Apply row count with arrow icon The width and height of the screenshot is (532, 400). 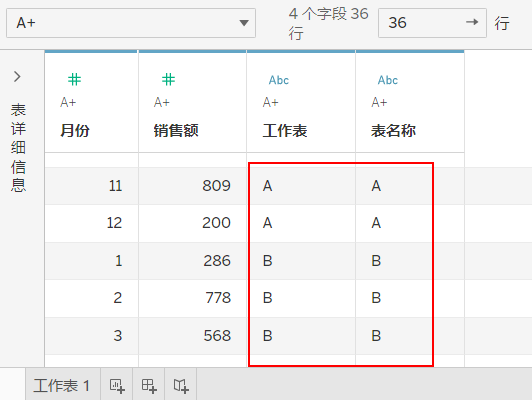(472, 22)
